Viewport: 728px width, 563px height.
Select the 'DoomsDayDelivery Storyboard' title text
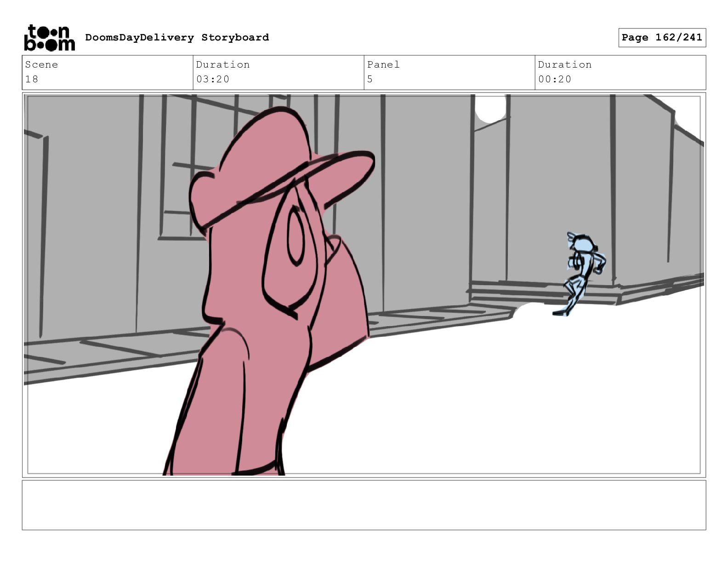177,37
